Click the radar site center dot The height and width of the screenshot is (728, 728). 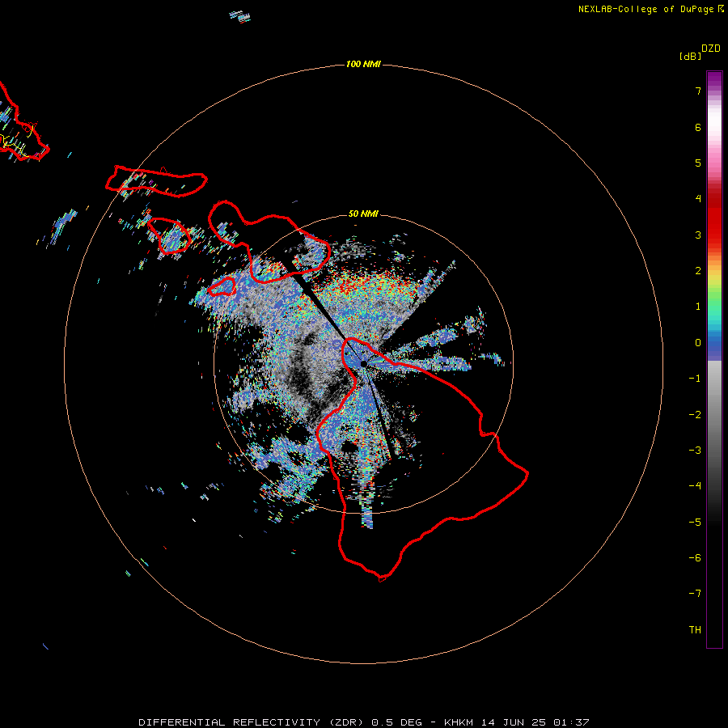pyautogui.click(x=363, y=363)
